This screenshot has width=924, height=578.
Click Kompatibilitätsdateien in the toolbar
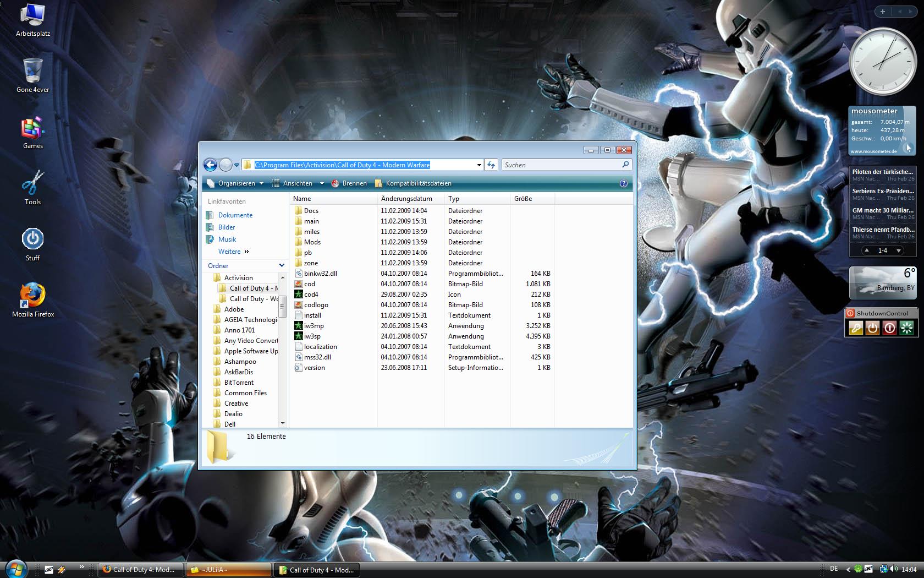tap(414, 183)
